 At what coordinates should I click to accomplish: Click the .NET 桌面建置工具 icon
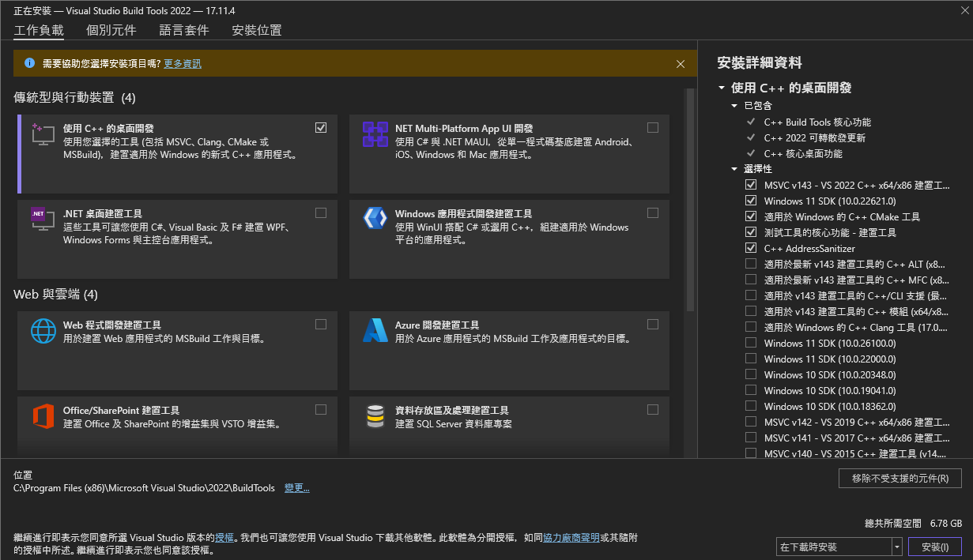click(43, 220)
